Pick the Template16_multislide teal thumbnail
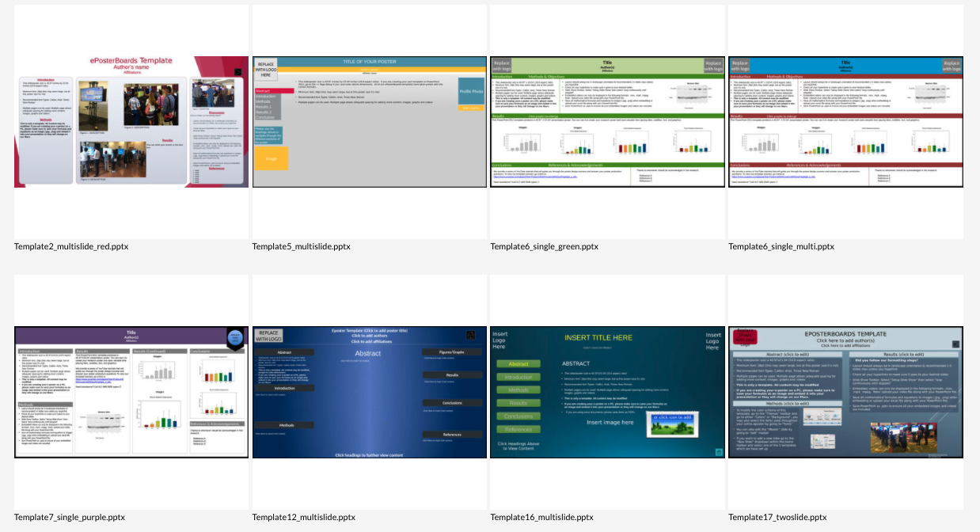Viewport: 980px width, 532px height. 607,392
